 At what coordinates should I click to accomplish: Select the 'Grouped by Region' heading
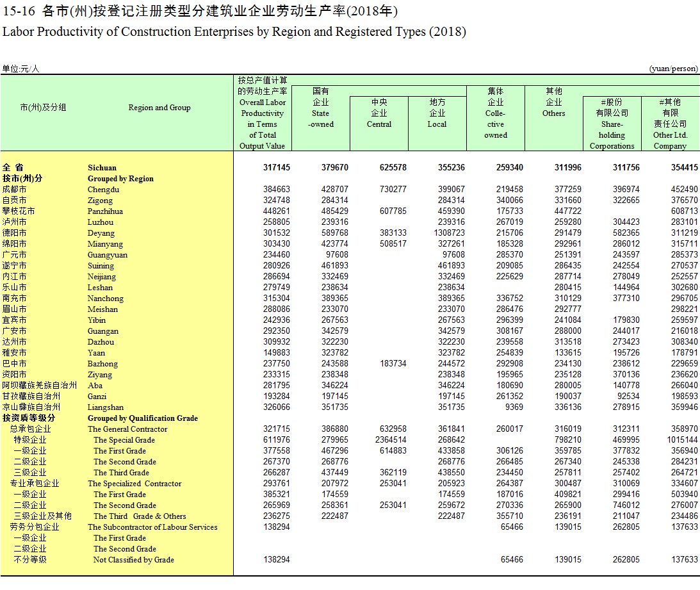[x=120, y=179]
